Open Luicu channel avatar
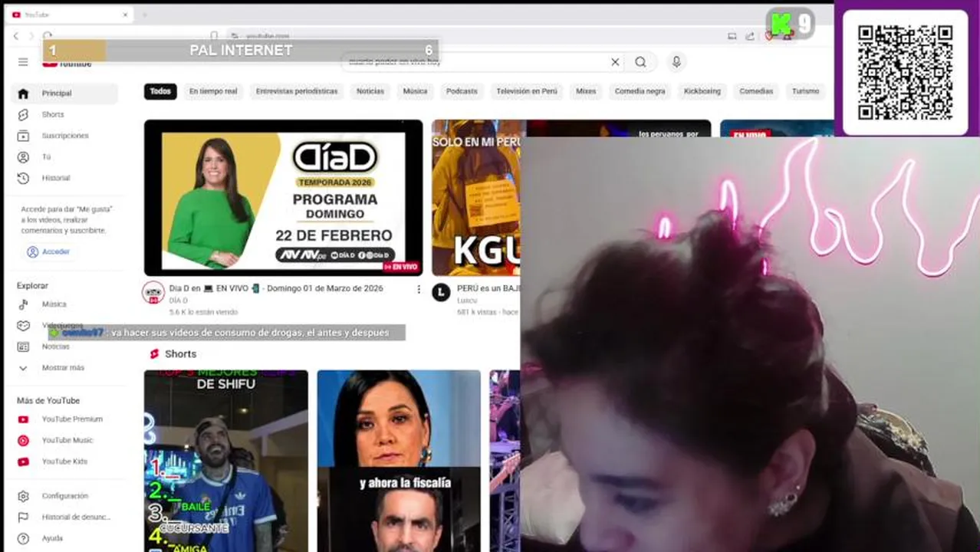980x552 pixels. (x=441, y=292)
